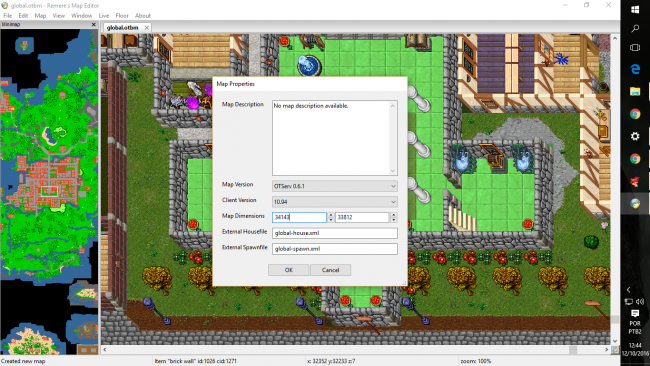Click the horizontal map scrollbar
This screenshot has height=366, width=650.
tap(355, 350)
